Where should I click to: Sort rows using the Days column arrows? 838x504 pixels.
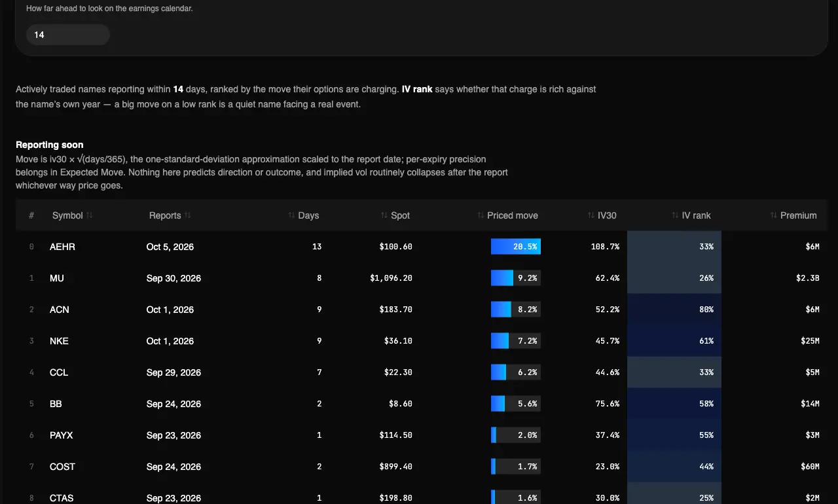point(291,215)
